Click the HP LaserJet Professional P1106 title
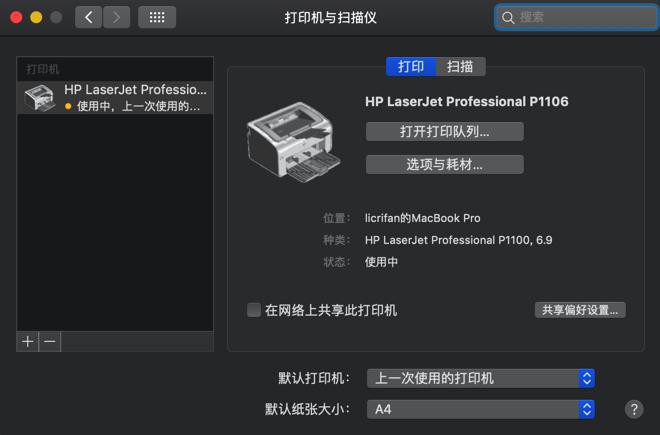660x435 pixels. pyautogui.click(x=466, y=101)
